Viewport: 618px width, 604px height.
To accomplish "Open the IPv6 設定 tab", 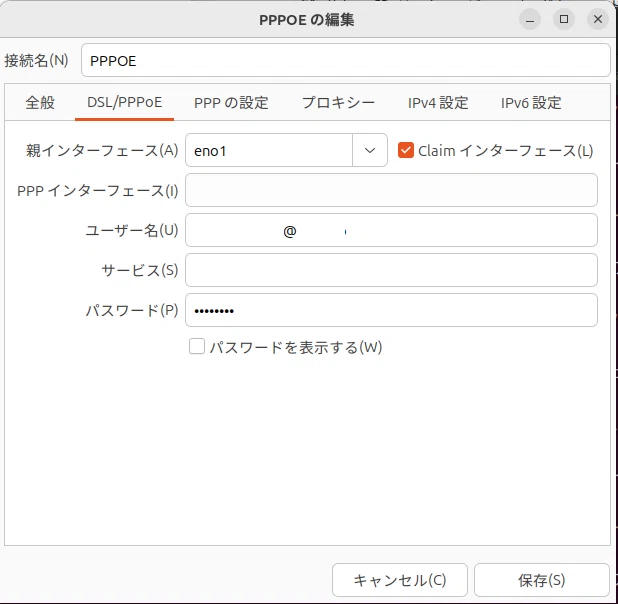I will click(531, 103).
